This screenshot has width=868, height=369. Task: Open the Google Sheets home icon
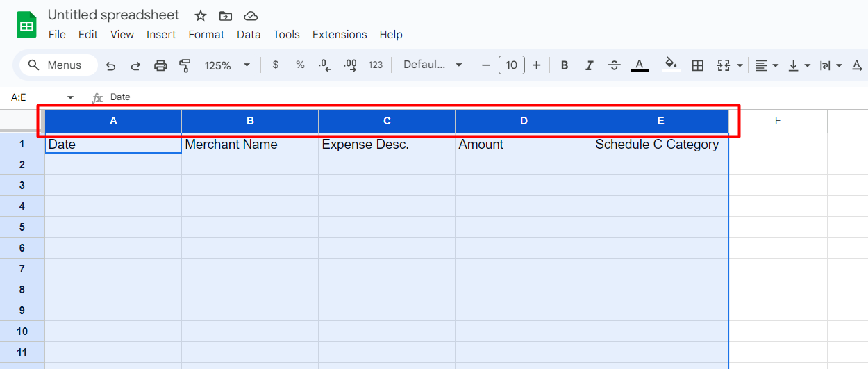tap(26, 25)
